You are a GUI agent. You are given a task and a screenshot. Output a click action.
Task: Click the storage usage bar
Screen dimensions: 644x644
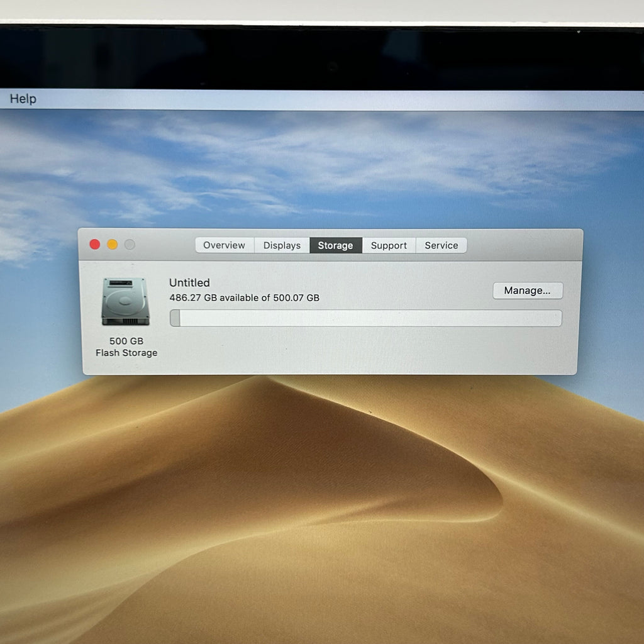365,318
